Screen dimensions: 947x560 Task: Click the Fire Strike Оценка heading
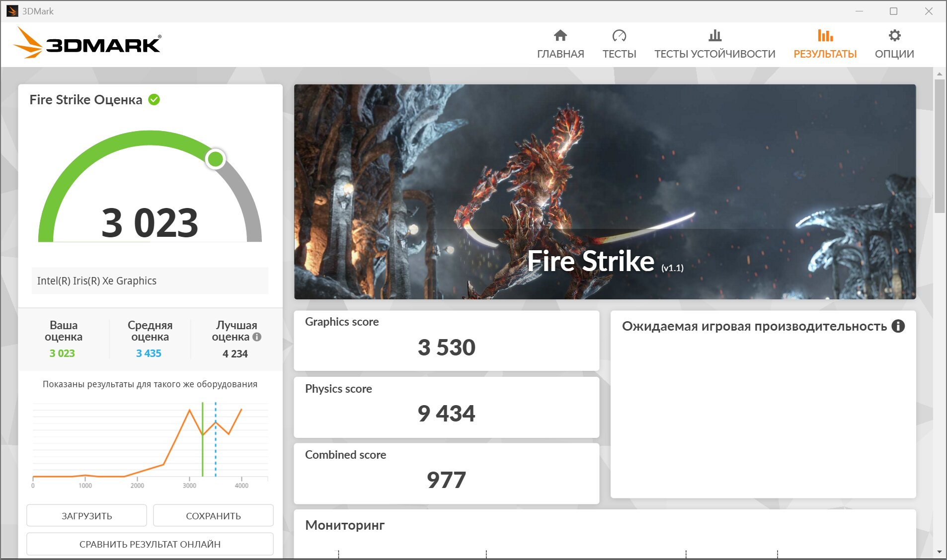[x=86, y=100]
